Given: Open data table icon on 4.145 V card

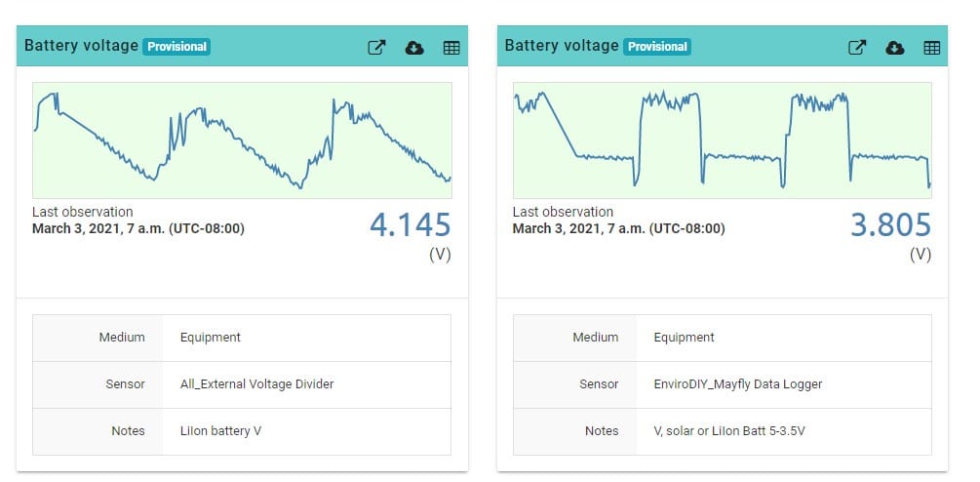Looking at the screenshot, I should point(451,47).
